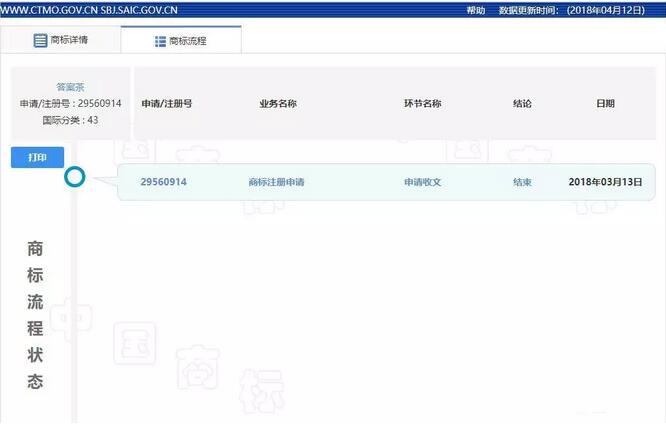This screenshot has height=446, width=666.
Task: Click the registration number 29560914 in the row
Action: tap(164, 182)
